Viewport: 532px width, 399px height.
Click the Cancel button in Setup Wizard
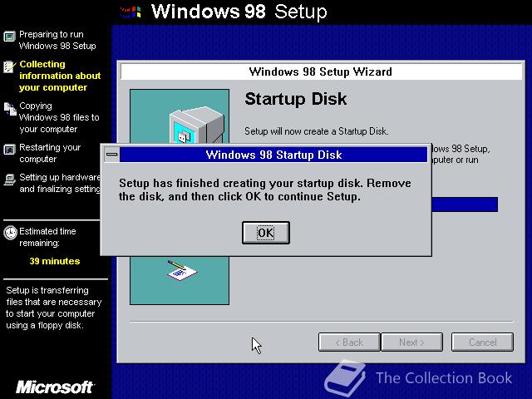point(482,342)
